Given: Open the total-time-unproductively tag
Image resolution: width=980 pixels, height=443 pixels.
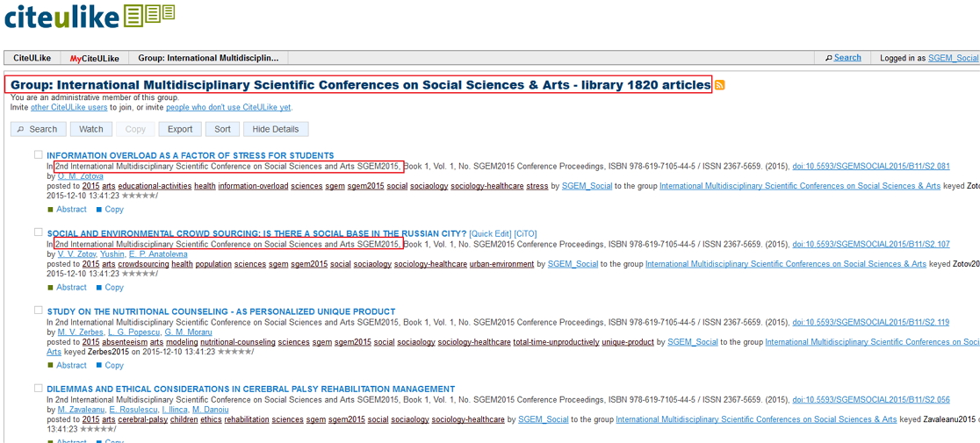Looking at the screenshot, I should coord(556,342).
